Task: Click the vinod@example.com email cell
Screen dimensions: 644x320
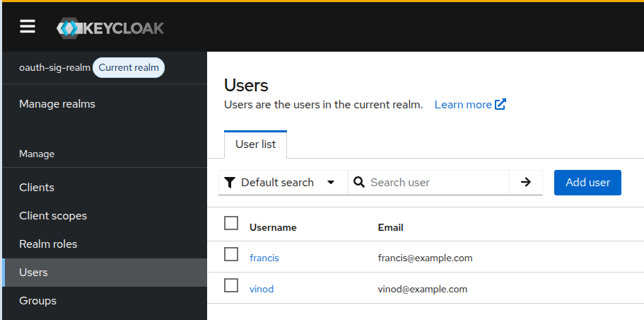Action: tap(423, 289)
